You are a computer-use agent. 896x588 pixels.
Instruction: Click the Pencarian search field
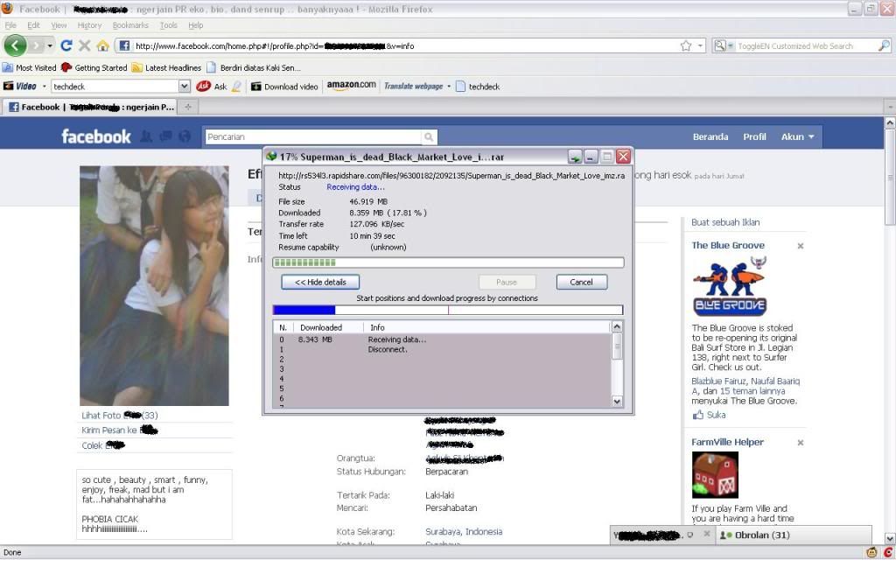point(313,137)
